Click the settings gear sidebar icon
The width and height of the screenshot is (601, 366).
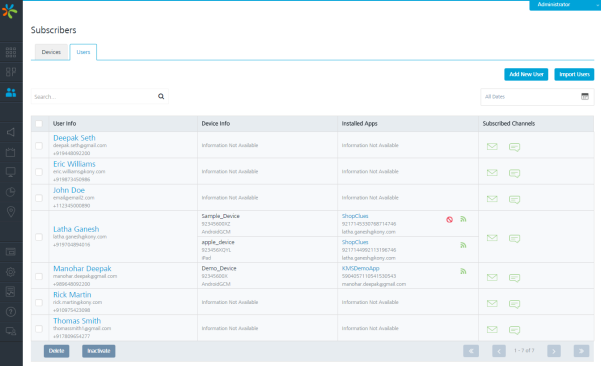coord(11,272)
